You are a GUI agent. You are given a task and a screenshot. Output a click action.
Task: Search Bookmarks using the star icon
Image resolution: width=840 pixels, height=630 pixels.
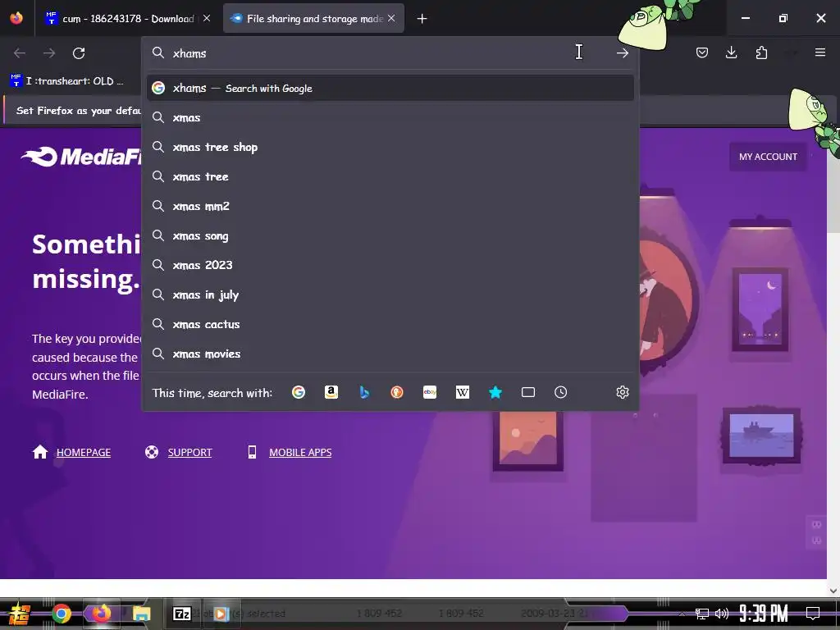495,392
